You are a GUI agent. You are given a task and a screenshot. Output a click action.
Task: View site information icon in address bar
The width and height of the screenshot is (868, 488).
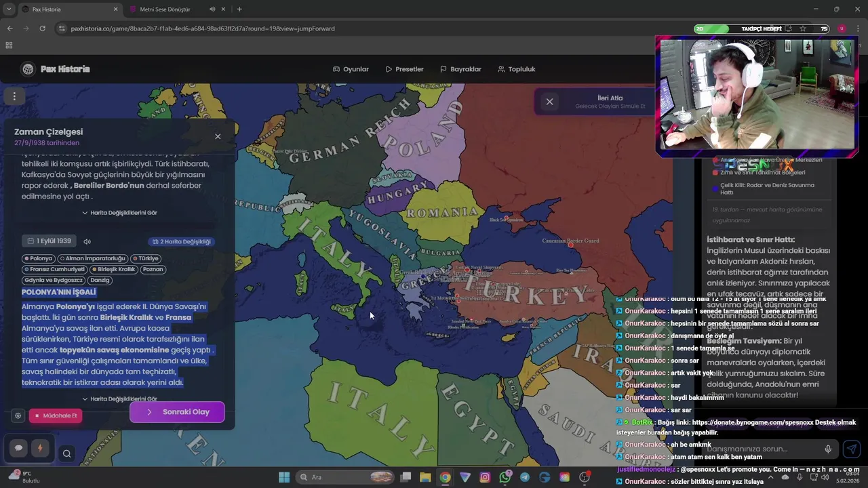coord(62,28)
